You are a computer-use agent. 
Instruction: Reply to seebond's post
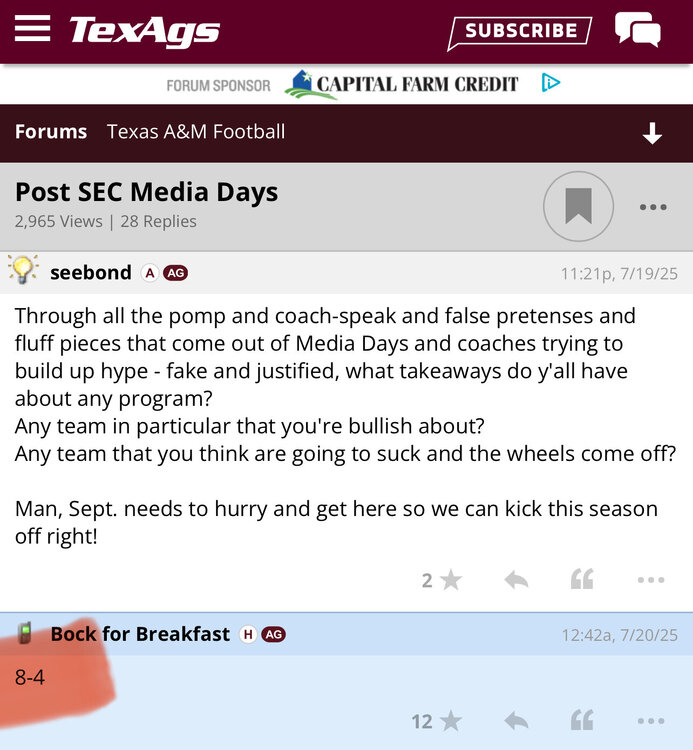pyautogui.click(x=516, y=580)
